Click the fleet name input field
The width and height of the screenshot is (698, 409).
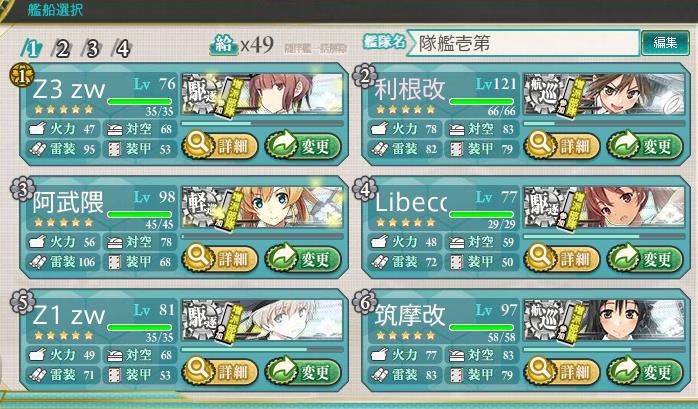[x=524, y=43]
